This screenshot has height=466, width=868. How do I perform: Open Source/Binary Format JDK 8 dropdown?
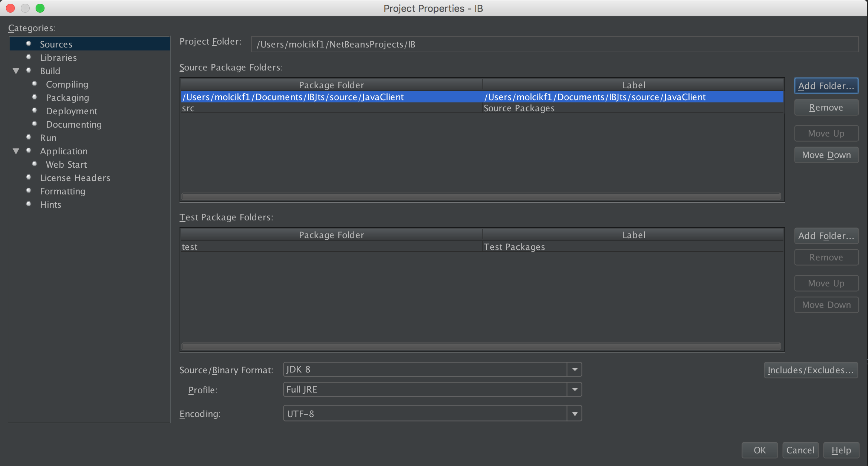(574, 370)
